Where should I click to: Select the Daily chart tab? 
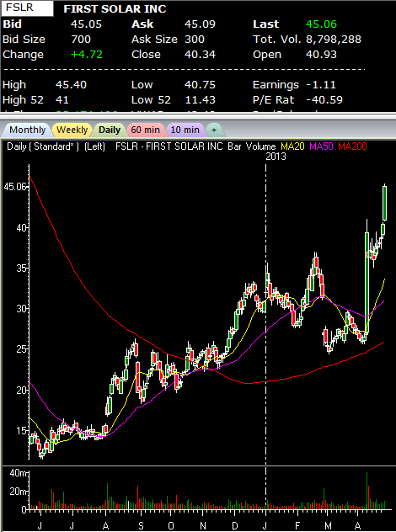(x=110, y=130)
